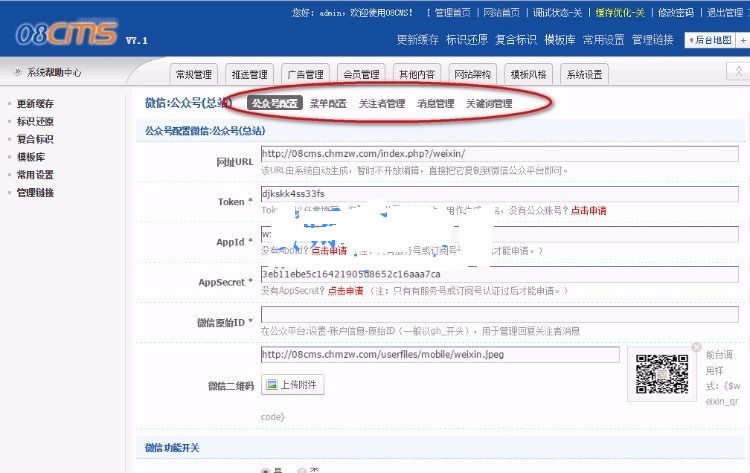
Task: Click 常用设置 in header navigation
Action: 604,40
